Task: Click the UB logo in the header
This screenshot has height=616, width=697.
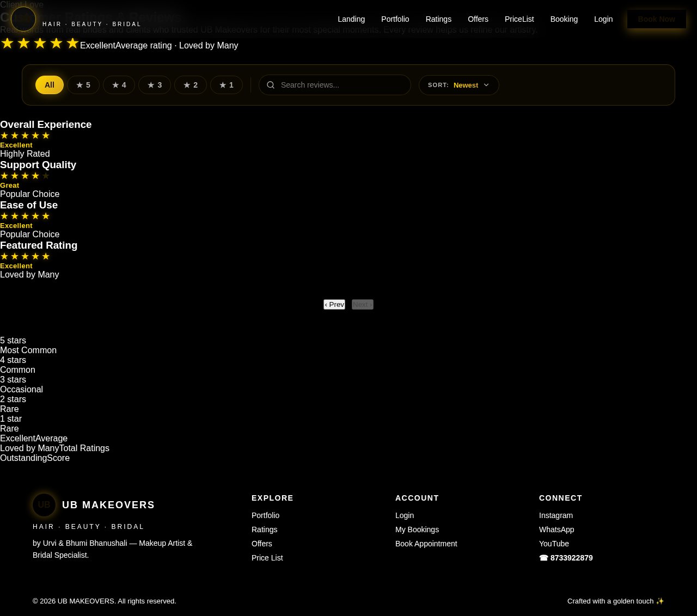Action: [23, 19]
